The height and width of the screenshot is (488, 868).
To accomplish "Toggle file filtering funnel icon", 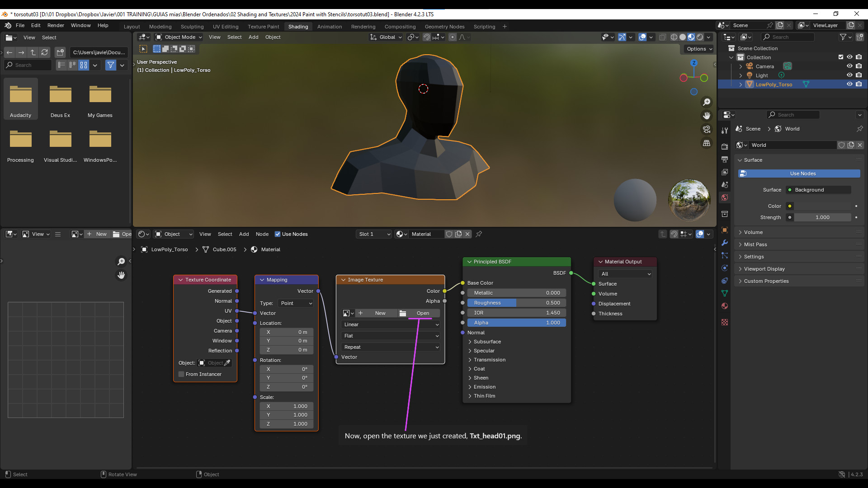I will pos(111,65).
